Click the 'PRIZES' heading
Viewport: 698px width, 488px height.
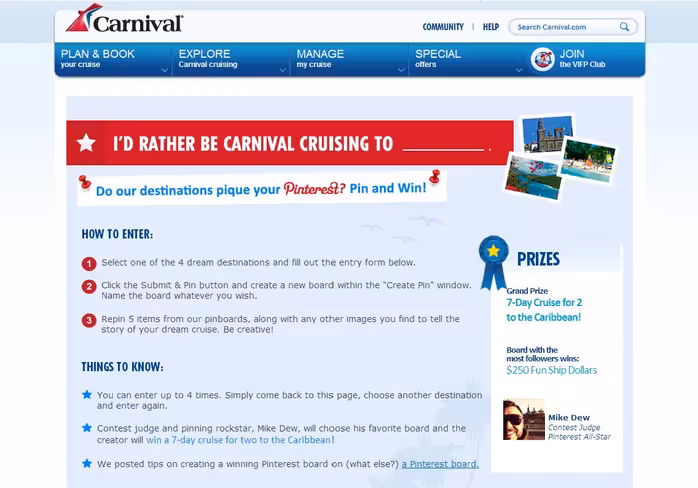tap(538, 259)
